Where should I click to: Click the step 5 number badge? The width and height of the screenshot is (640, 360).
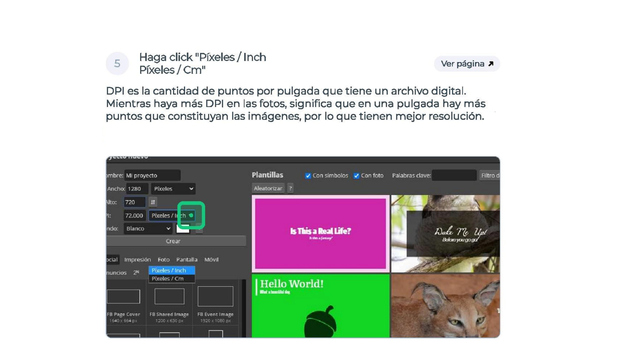pos(117,63)
